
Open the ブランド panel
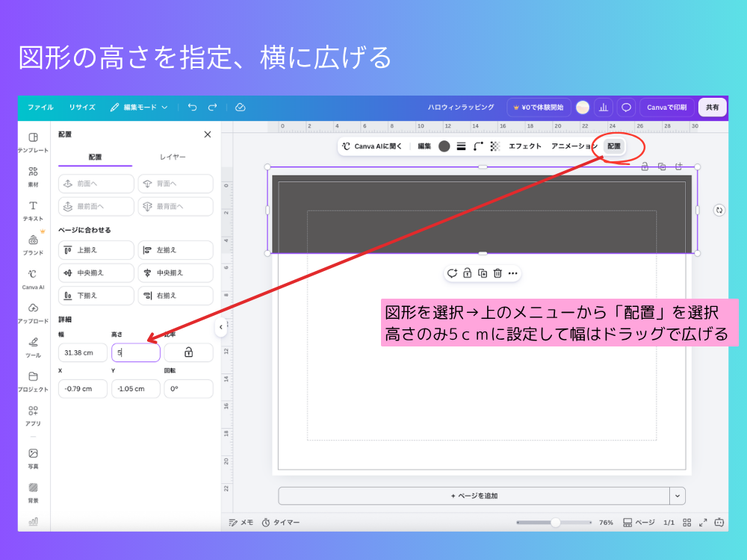[33, 245]
